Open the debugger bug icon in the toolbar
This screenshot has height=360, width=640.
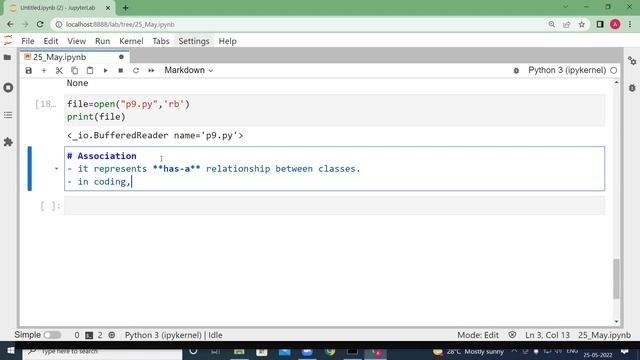[x=516, y=70]
